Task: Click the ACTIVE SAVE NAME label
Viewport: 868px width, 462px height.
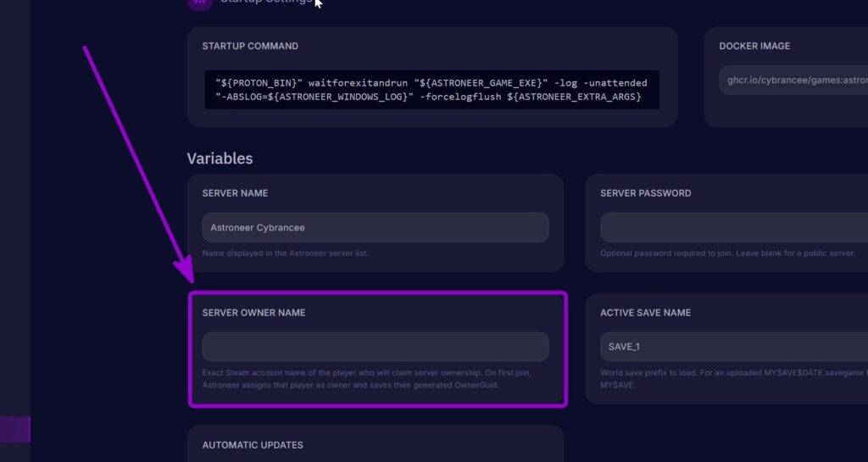Action: pos(645,313)
